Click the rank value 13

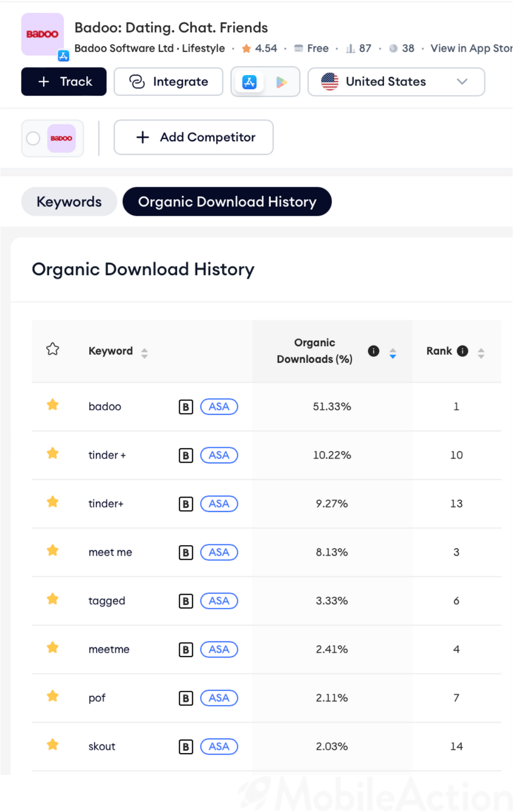(457, 504)
